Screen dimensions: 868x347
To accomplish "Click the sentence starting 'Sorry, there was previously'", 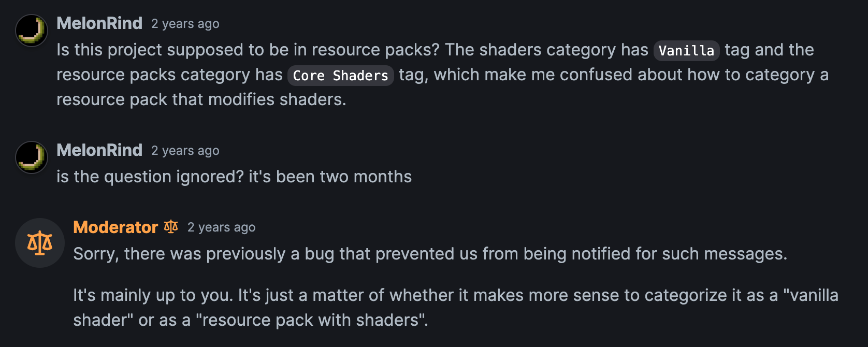I will [430, 254].
